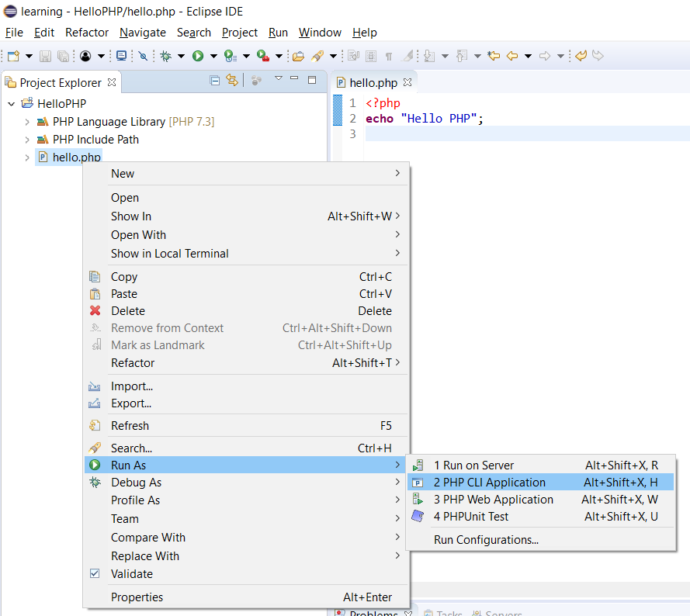Screen dimensions: 690x616
Task: Choose Copy in the context menu
Action: pos(247,277)
